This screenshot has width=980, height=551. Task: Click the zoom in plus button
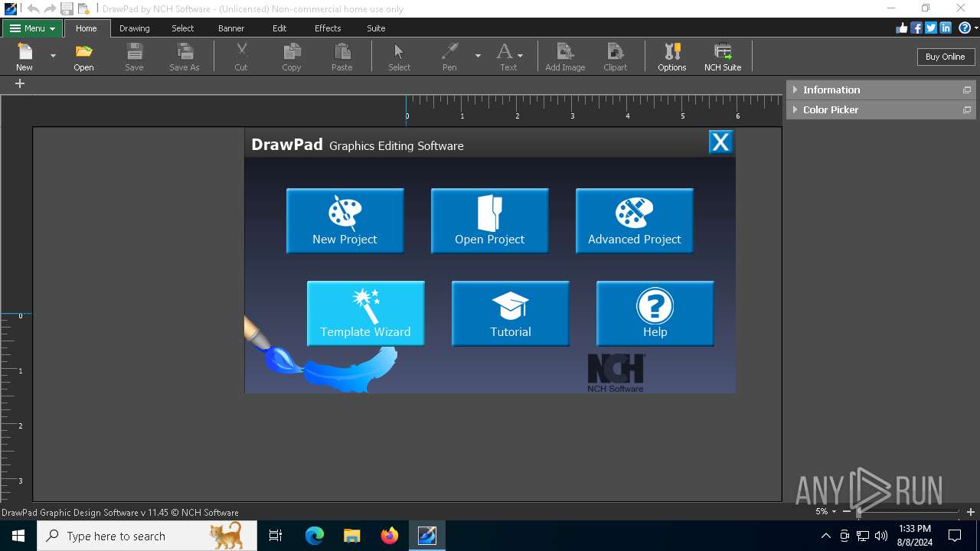click(x=971, y=511)
